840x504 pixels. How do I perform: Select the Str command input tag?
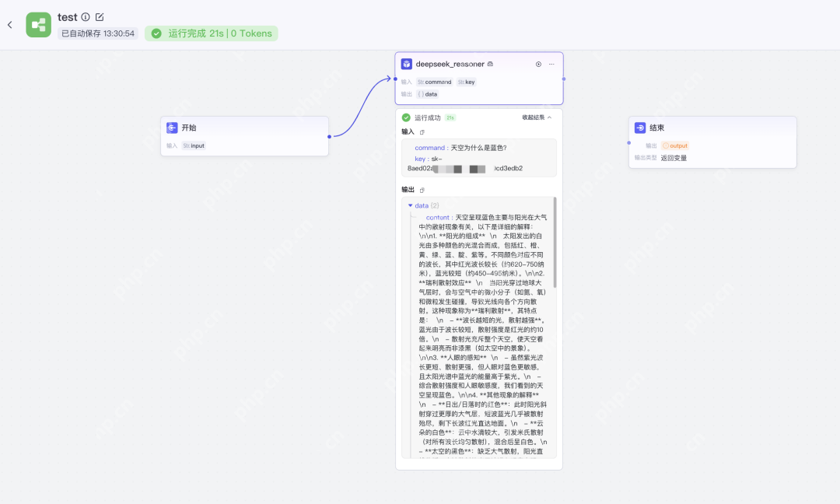click(435, 82)
